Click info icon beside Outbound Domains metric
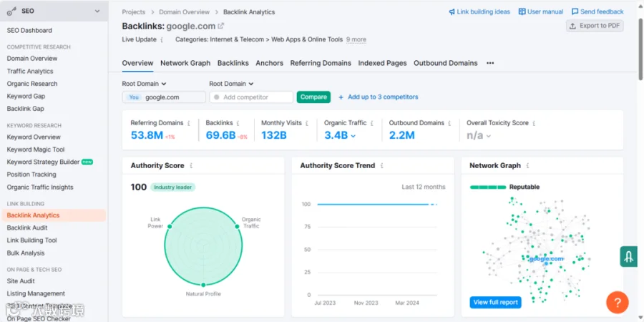Image resolution: width=644 pixels, height=322 pixels. pyautogui.click(x=449, y=123)
